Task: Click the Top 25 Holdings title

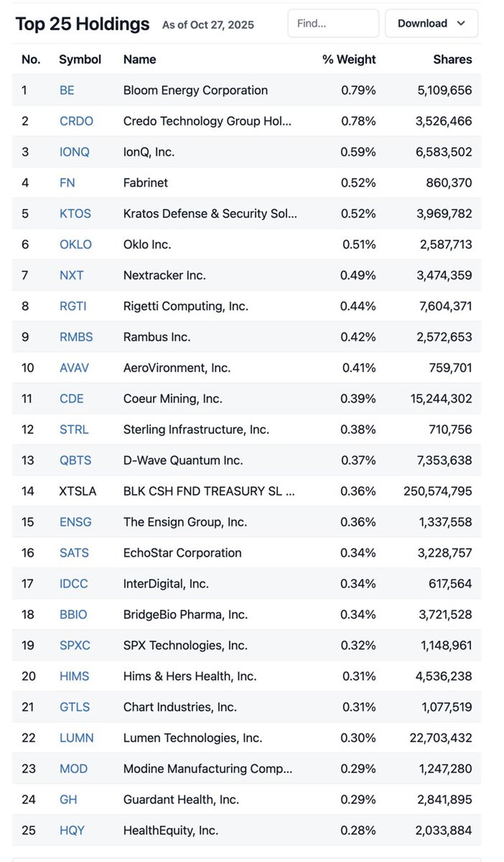Action: tap(82, 24)
